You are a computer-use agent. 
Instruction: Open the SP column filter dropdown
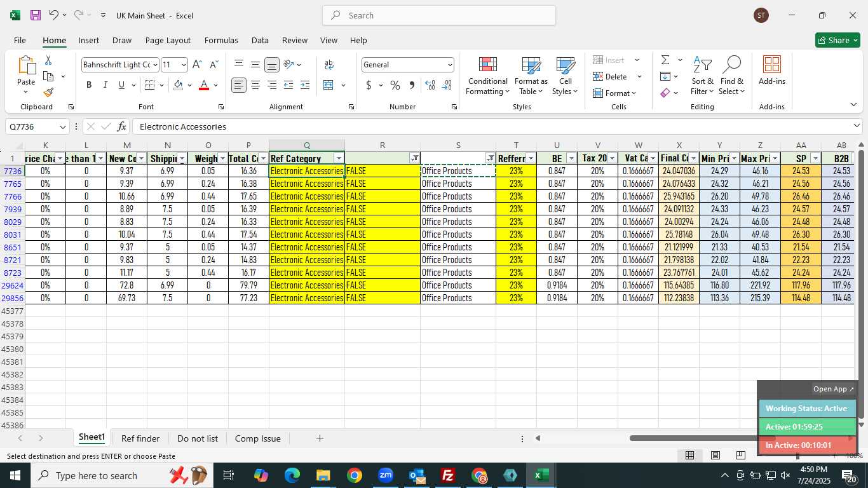point(815,158)
